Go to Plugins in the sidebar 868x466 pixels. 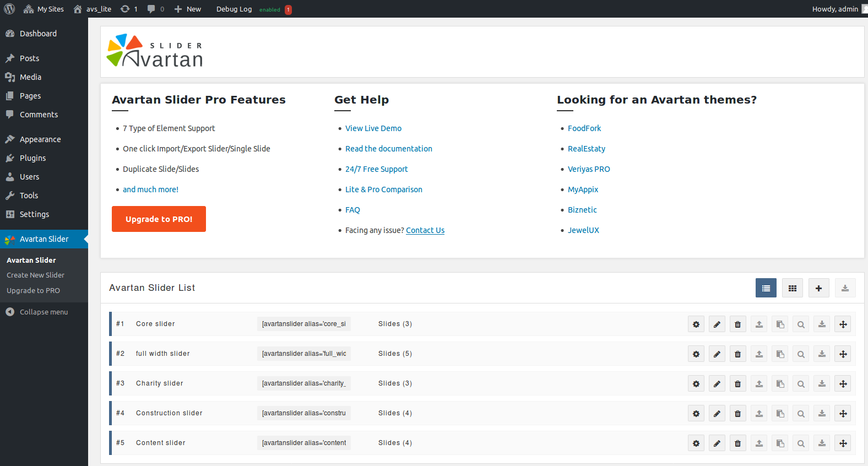[32, 158]
